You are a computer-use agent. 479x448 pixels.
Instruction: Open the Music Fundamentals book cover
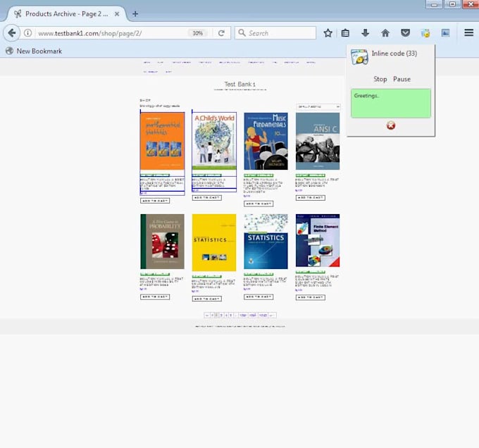point(266,141)
